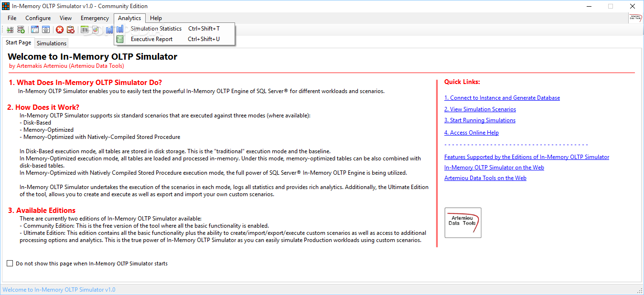Viewport: 644px width, 295px height.
Task: Open the View menu
Action: [66, 18]
